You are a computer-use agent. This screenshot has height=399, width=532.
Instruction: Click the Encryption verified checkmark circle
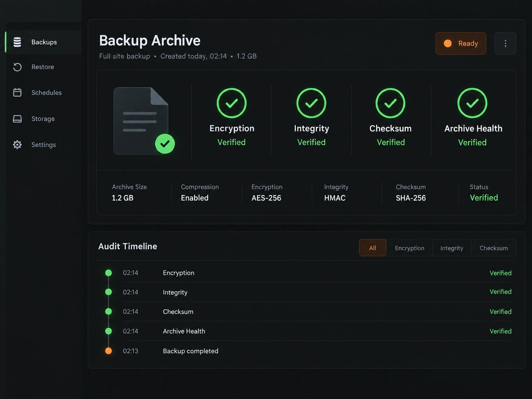pos(231,103)
